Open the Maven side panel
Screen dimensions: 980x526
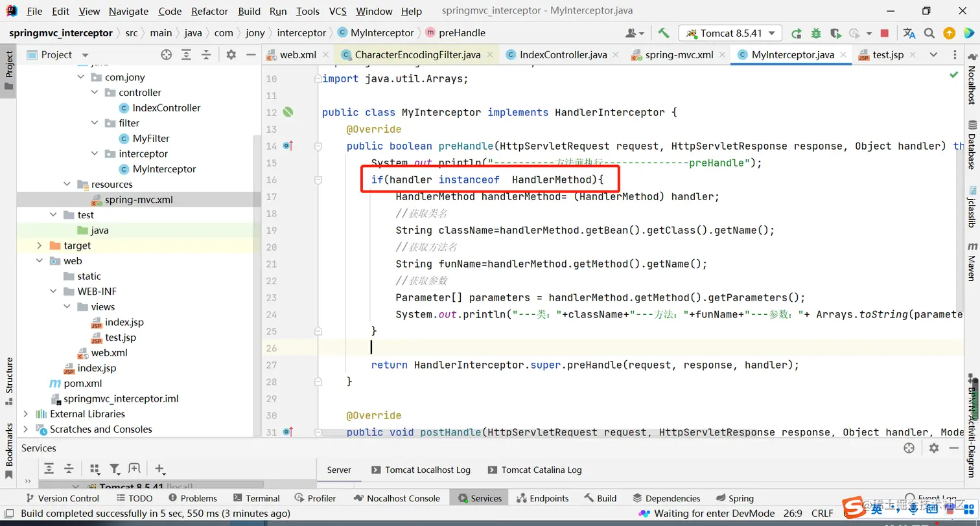(x=972, y=261)
